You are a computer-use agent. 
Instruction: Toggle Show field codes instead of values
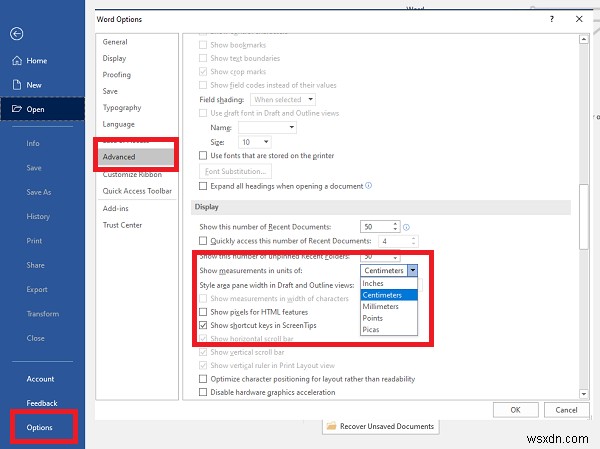[203, 85]
